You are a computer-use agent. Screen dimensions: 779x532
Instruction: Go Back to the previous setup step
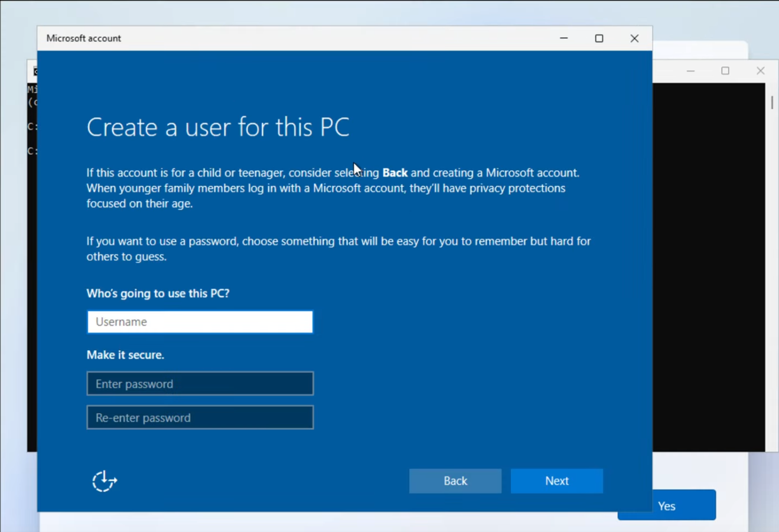click(455, 481)
